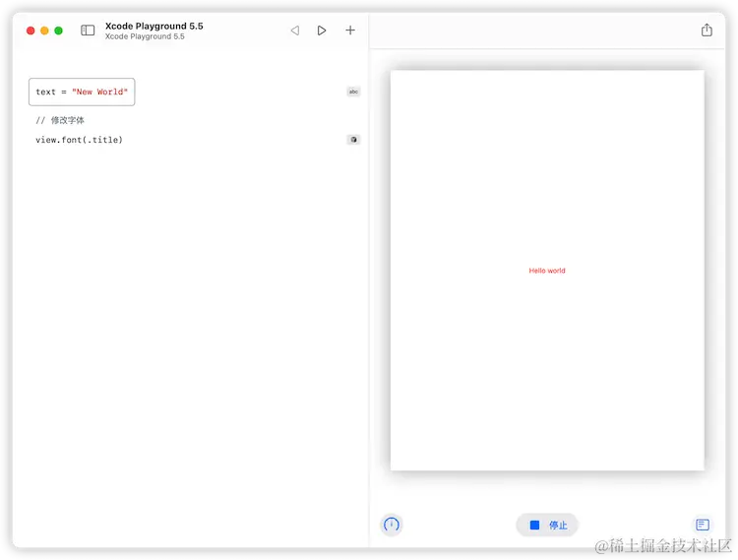Maximize the window with green button
The image size is (738, 560).
tap(58, 31)
